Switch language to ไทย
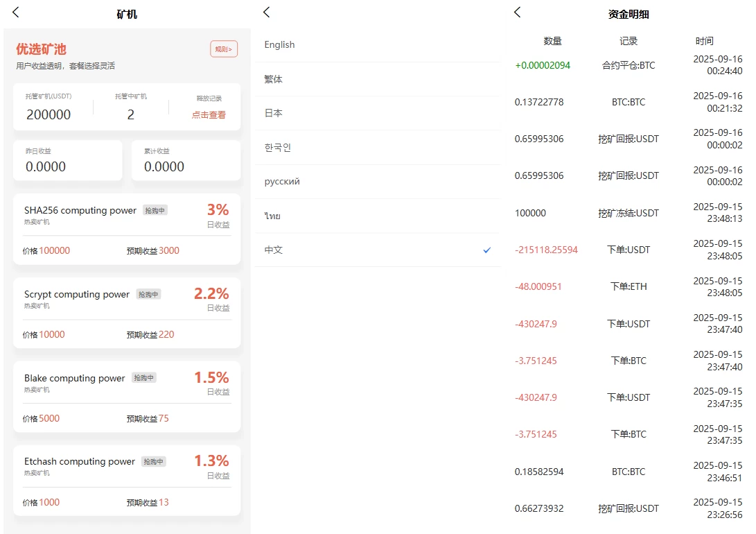This screenshot has height=534, width=756. pyautogui.click(x=271, y=216)
